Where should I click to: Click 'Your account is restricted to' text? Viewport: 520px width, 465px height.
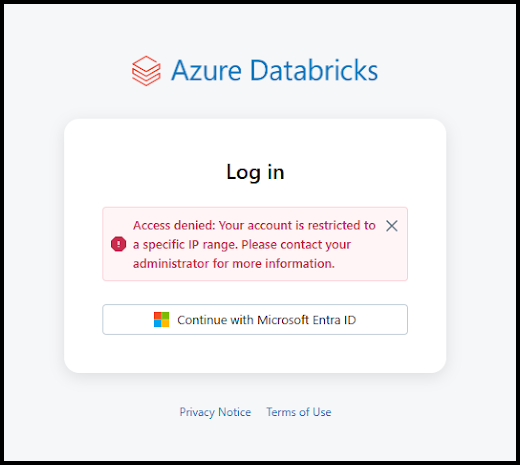click(297, 225)
